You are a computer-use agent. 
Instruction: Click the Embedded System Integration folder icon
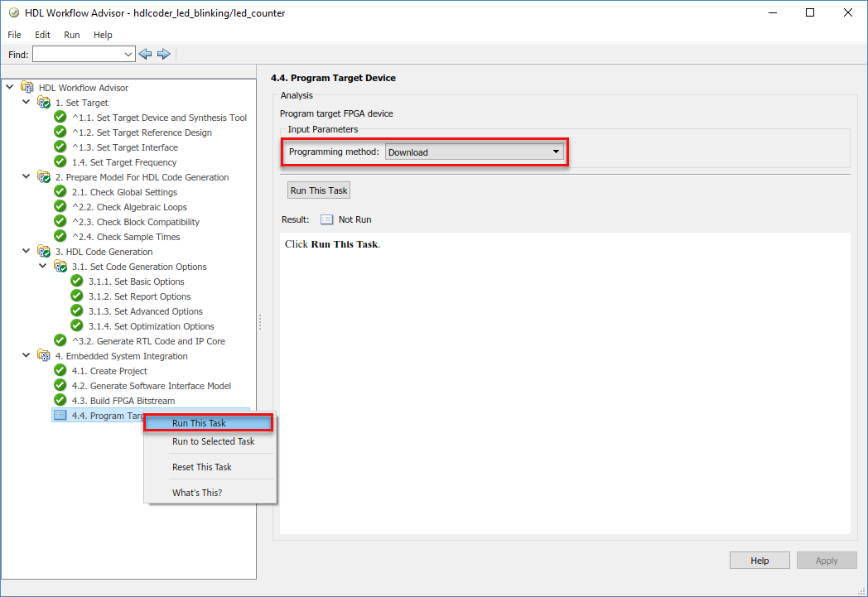coord(44,355)
